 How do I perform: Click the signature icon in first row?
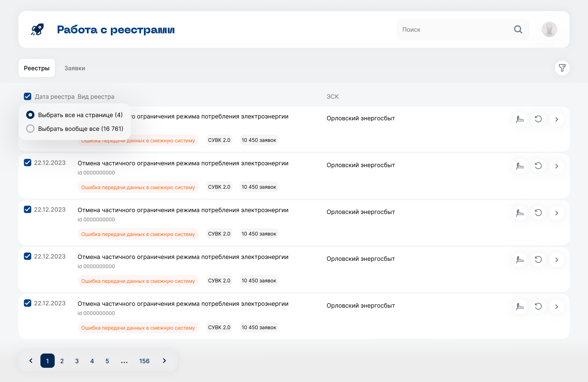(x=520, y=119)
